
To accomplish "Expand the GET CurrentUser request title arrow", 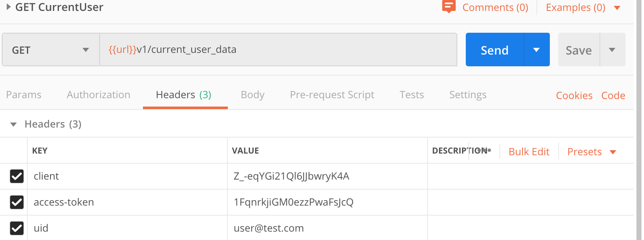I will (8, 7).
